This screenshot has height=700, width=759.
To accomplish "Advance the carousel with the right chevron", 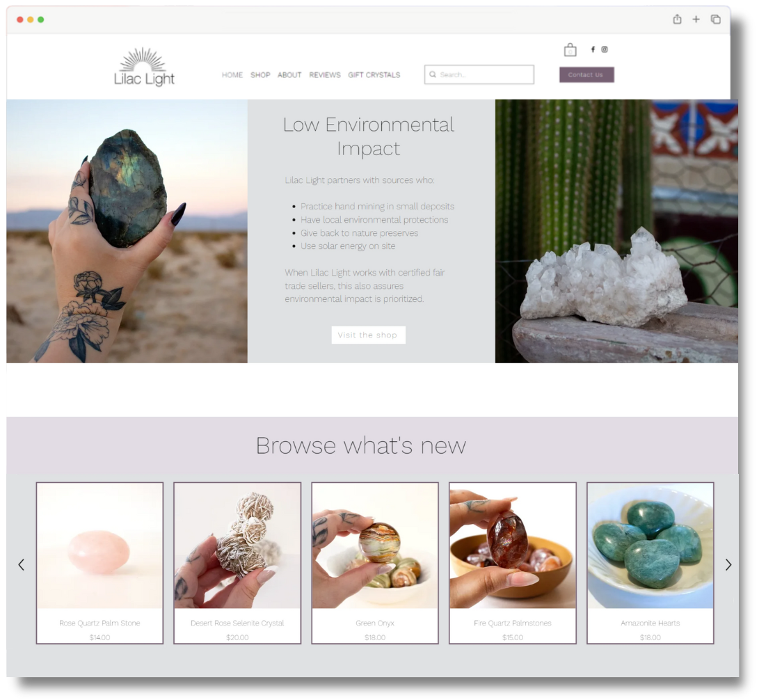I will tap(728, 564).
